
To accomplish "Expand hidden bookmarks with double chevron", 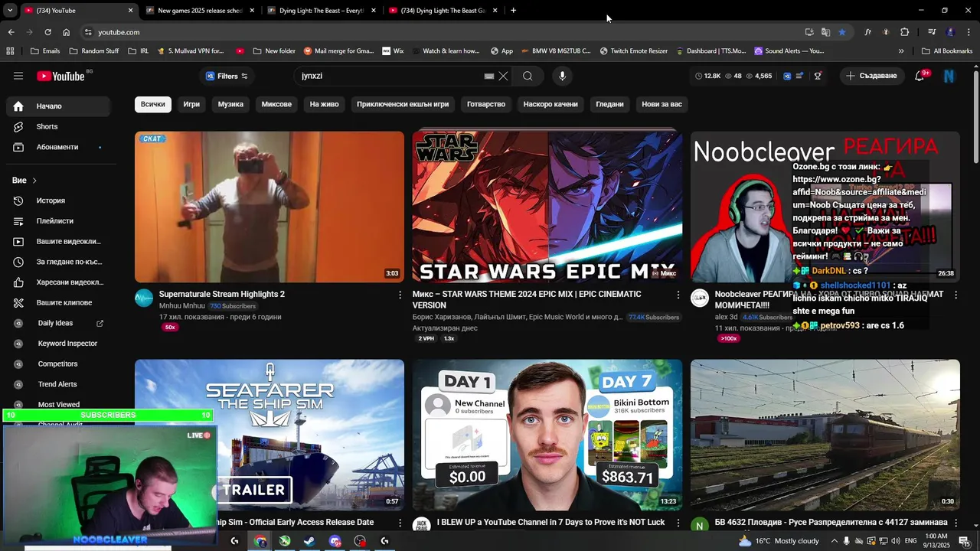I will click(x=901, y=51).
